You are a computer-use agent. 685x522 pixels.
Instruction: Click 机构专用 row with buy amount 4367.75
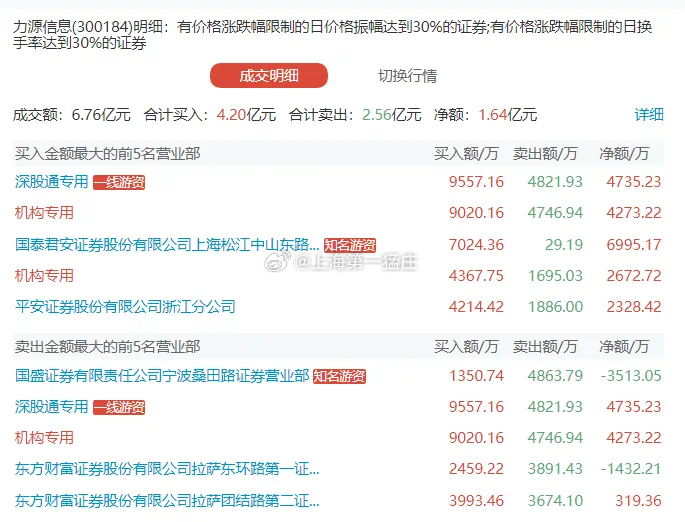point(44,276)
